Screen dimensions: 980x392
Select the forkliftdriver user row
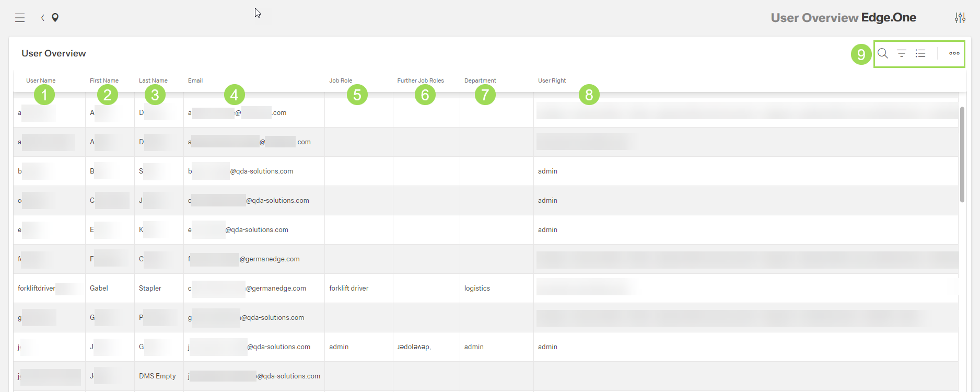[x=37, y=289]
